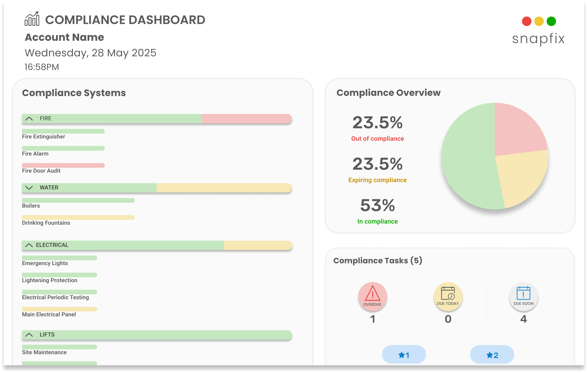The image size is (588, 373).
Task: Click the snapfix logo
Action: (x=539, y=38)
